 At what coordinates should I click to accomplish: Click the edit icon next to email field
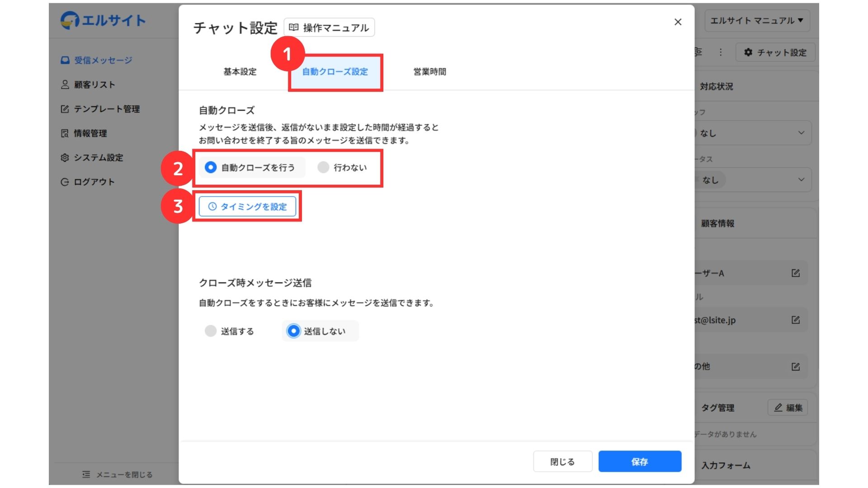click(796, 320)
